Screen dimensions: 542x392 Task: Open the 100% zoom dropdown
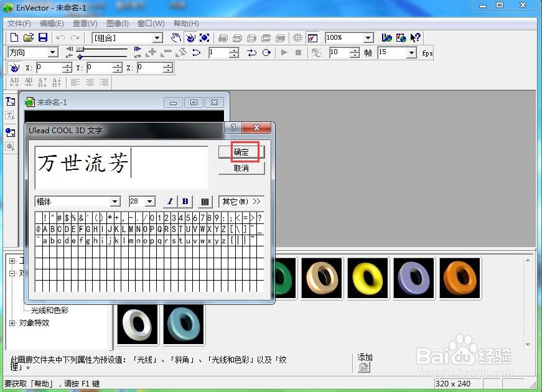click(368, 38)
